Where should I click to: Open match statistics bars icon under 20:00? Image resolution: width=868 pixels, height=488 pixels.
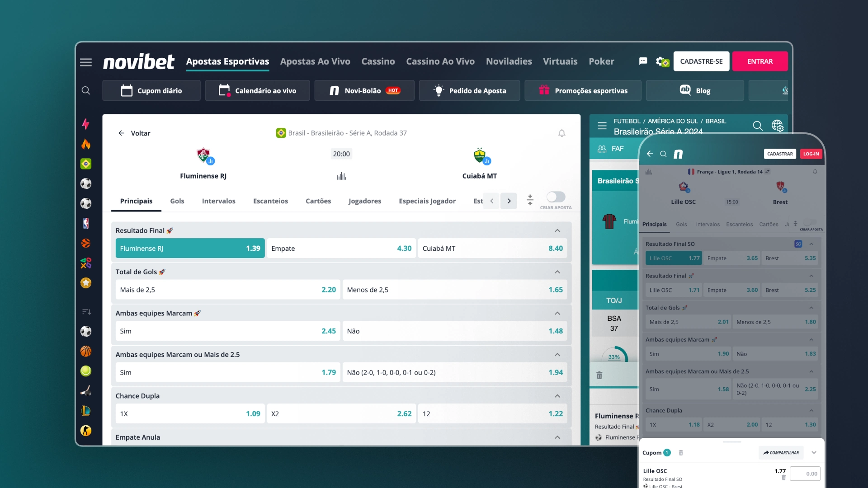coord(341,176)
